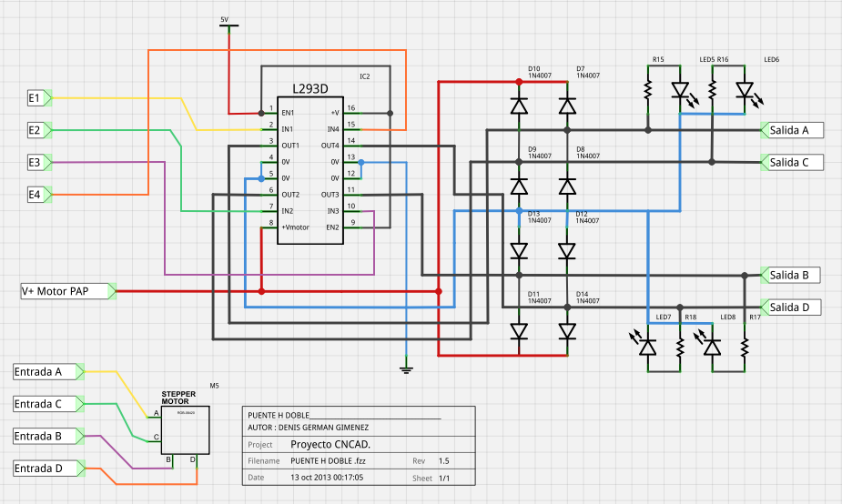Screen dimensions: 842x504
Task: Click the V+ Motor PAP net label
Action: point(68,291)
